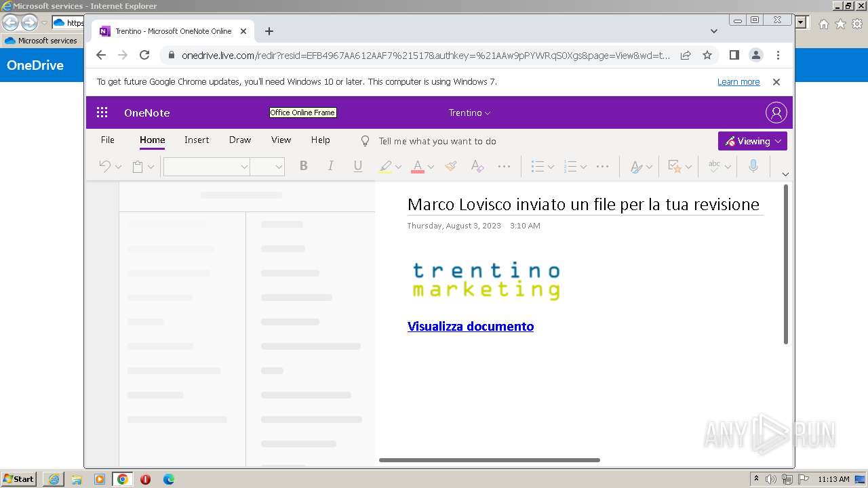Image resolution: width=868 pixels, height=488 pixels.
Task: Click the account profile avatar icon
Action: tap(776, 113)
